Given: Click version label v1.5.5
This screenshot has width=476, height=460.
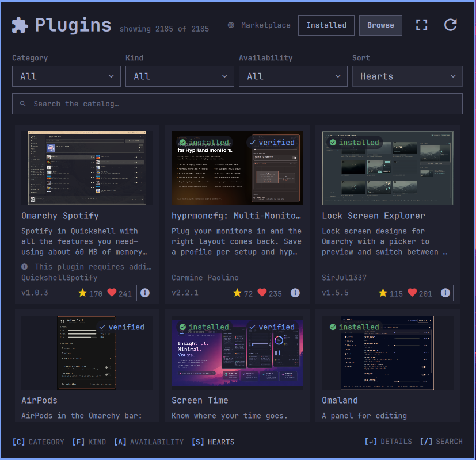Looking at the screenshot, I should [335, 293].
